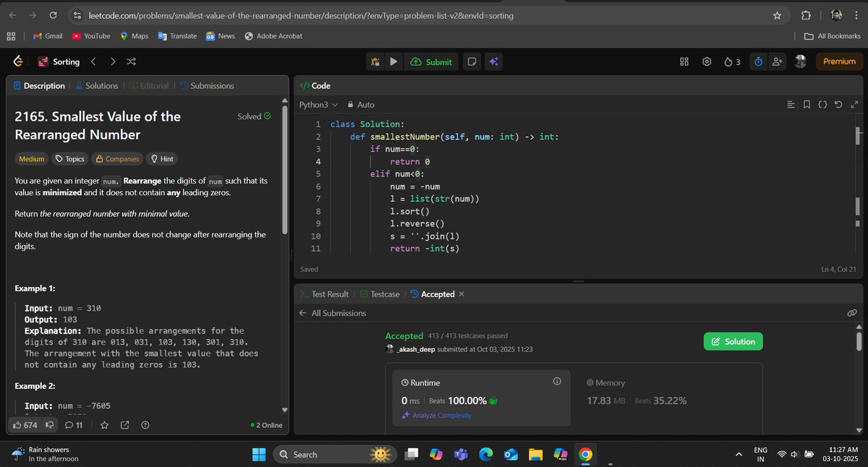The height and width of the screenshot is (467, 868).
Task: Reset code to default icon
Action: 838,105
